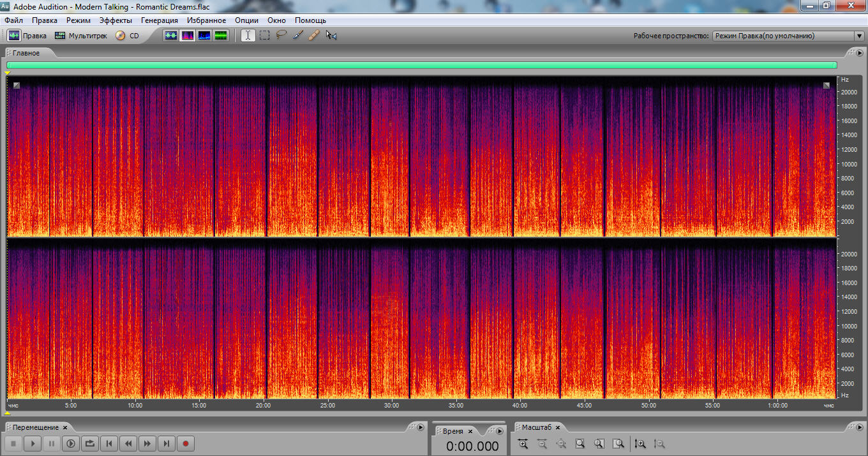The height and width of the screenshot is (456, 868).
Task: Open the Генерация menu
Action: (159, 20)
